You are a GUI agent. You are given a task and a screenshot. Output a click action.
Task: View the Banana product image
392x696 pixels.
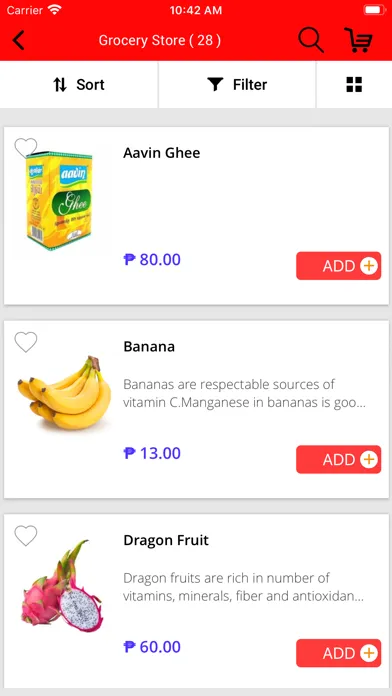tap(64, 393)
